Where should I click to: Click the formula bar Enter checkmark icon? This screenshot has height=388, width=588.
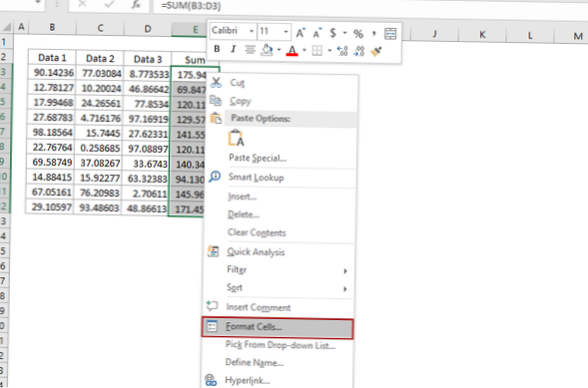click(x=110, y=5)
